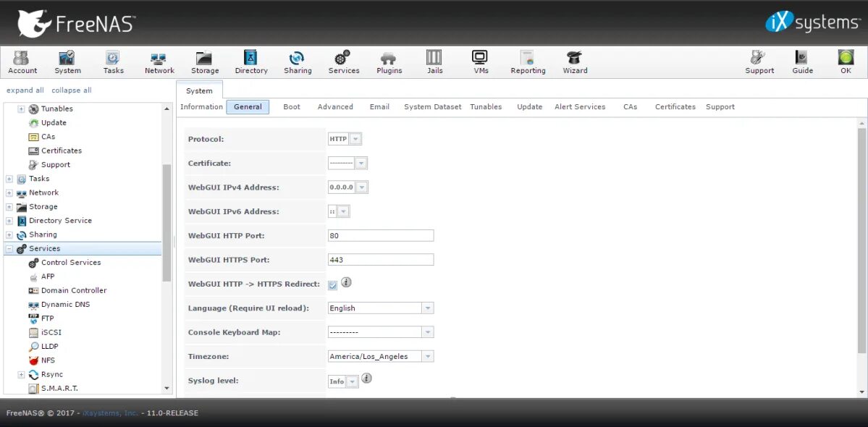Image resolution: width=868 pixels, height=427 pixels.
Task: Switch to the Alert Services tab
Action: pyautogui.click(x=580, y=107)
